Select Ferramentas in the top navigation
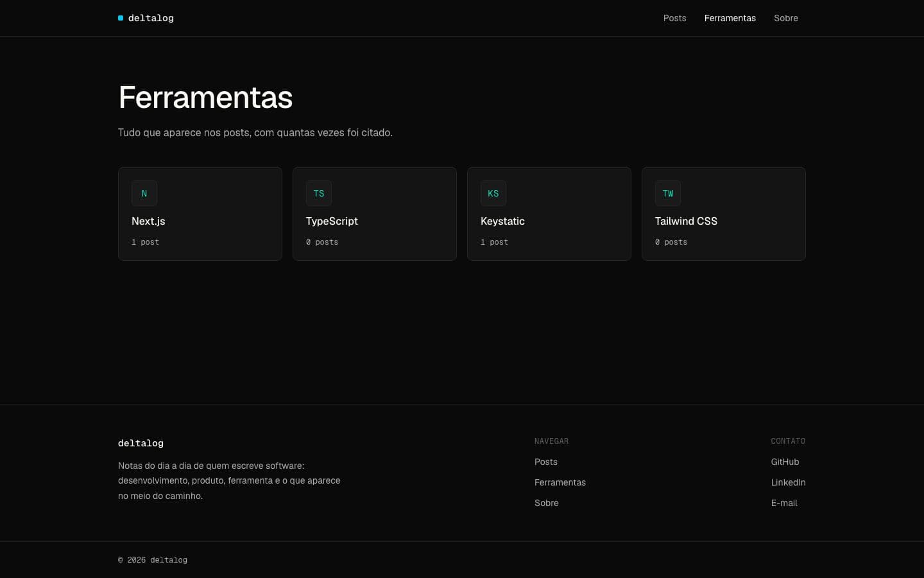The width and height of the screenshot is (924, 578). pyautogui.click(x=730, y=18)
